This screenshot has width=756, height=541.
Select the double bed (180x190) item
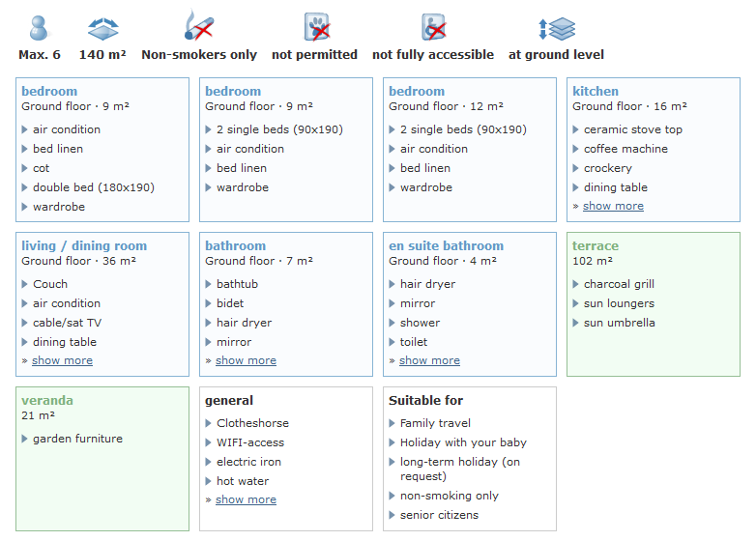tap(93, 187)
